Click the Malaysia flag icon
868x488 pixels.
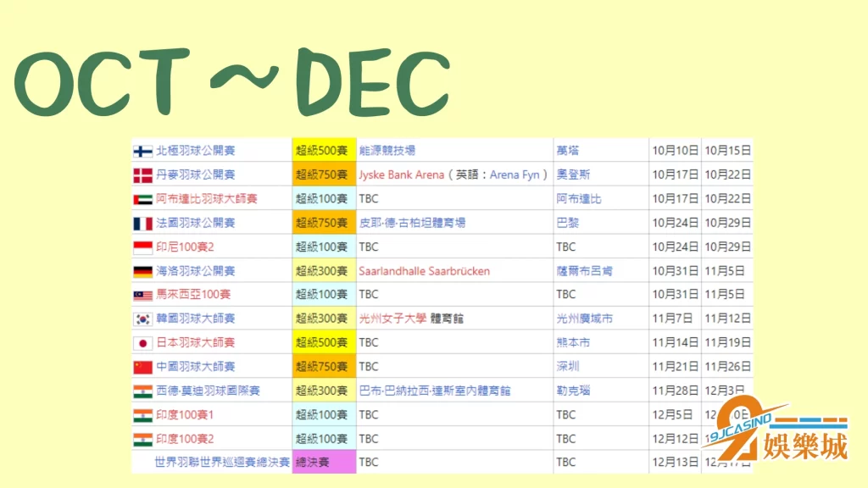pyautogui.click(x=142, y=295)
